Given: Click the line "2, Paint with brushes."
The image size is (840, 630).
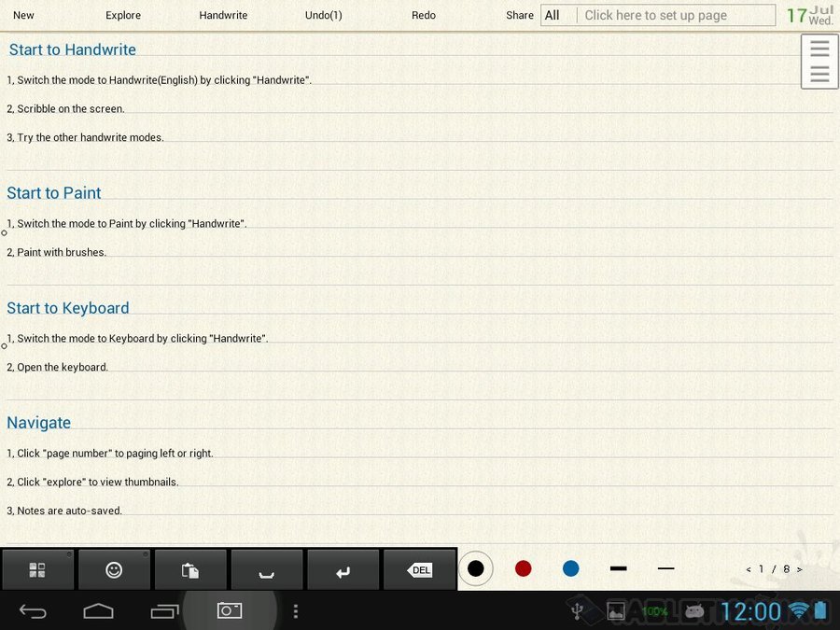Looking at the screenshot, I should click(56, 252).
